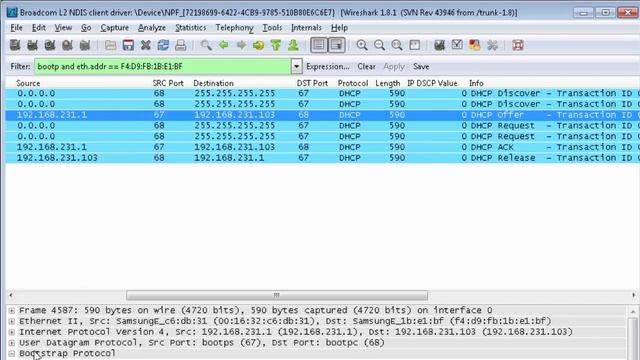This screenshot has width=640, height=360.
Task: Open the capture interfaces list icon
Action: click(x=15, y=45)
